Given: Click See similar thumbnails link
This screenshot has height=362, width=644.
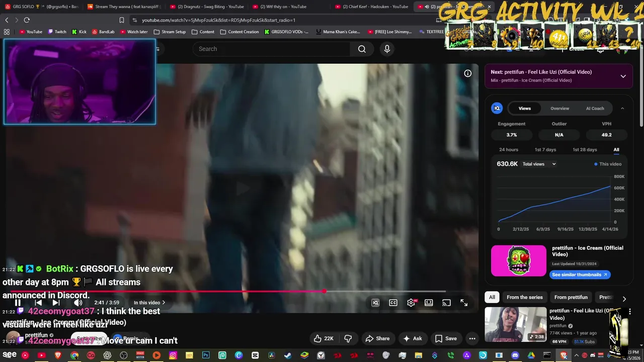Looking at the screenshot, I should click(580, 275).
